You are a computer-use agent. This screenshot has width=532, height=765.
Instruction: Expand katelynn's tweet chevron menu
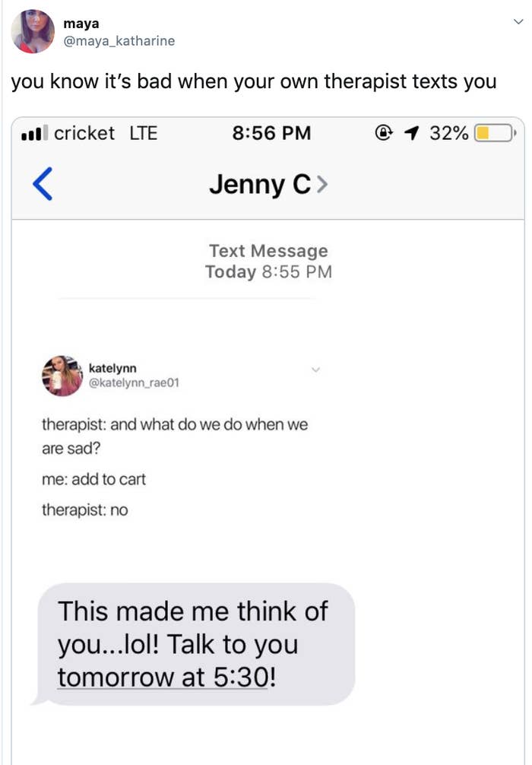pos(316,370)
